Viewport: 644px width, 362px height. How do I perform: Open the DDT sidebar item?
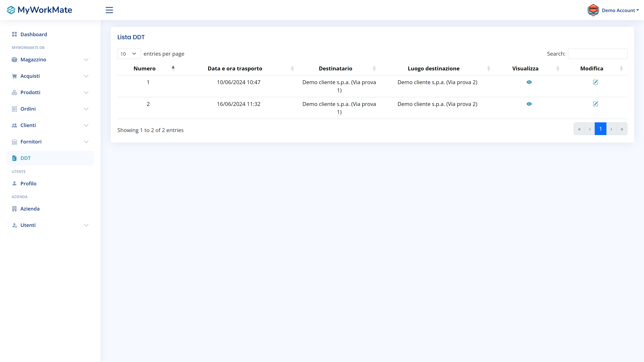25,158
